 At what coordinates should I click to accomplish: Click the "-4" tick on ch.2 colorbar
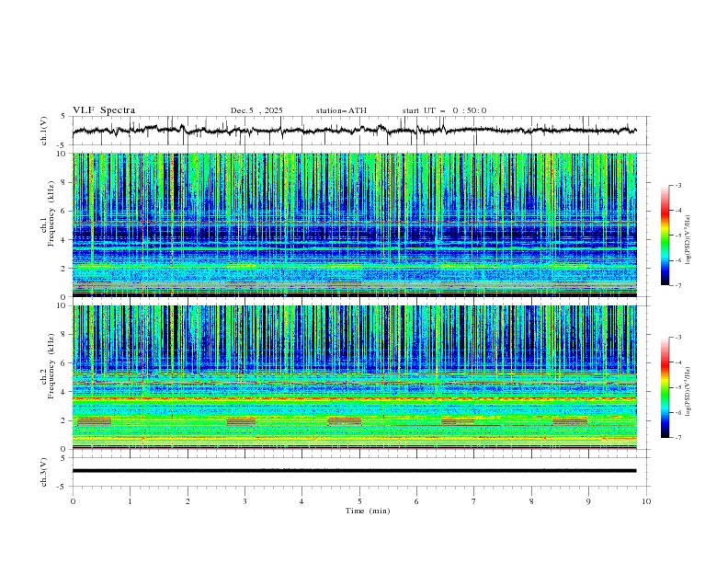tap(677, 362)
